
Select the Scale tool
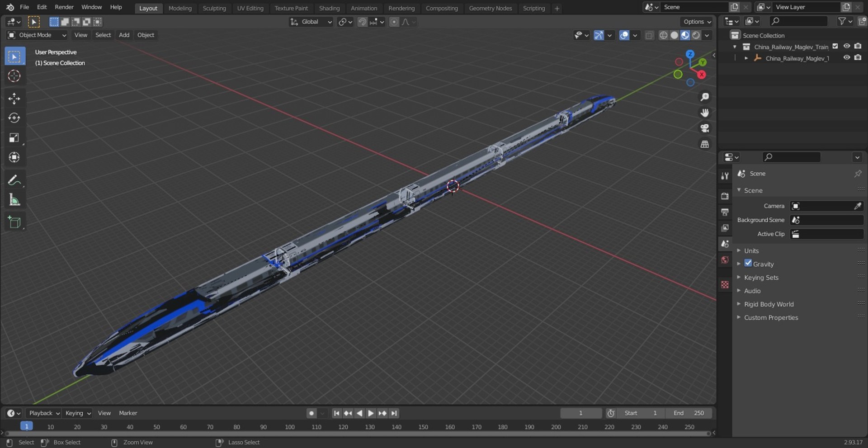pos(14,137)
